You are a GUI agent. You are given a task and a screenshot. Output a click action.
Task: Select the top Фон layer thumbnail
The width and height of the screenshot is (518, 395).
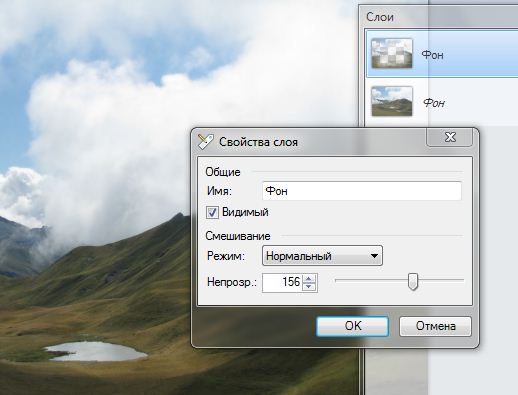coord(392,53)
